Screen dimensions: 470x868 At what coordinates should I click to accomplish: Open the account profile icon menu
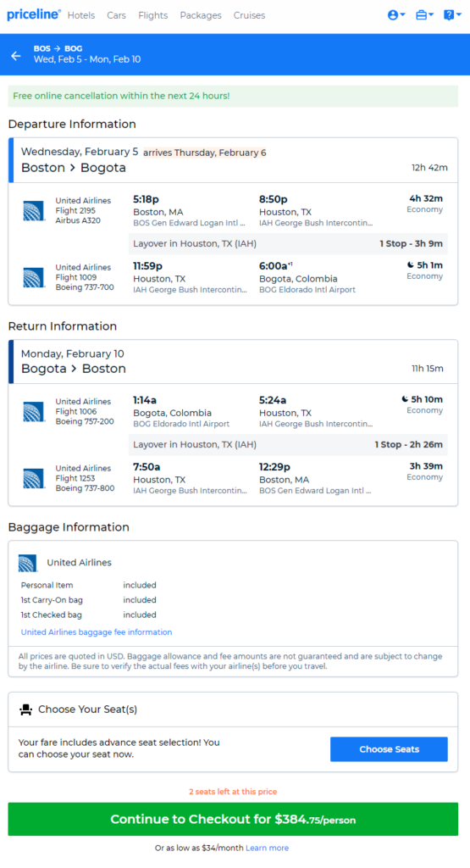pyautogui.click(x=396, y=15)
